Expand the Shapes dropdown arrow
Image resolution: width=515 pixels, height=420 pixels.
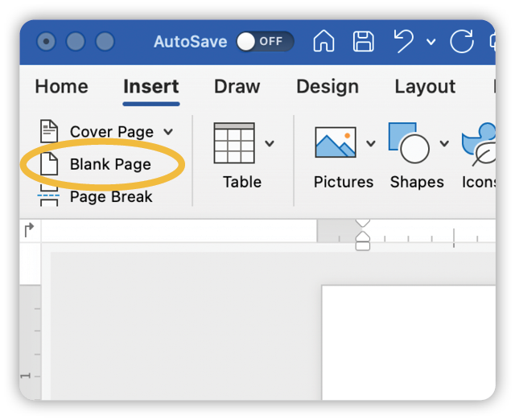tap(444, 143)
